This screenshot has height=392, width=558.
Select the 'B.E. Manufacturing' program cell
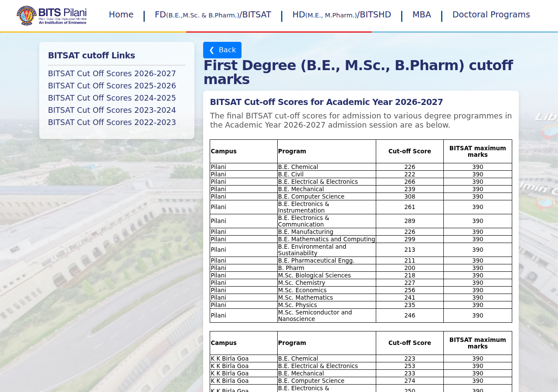pos(327,232)
